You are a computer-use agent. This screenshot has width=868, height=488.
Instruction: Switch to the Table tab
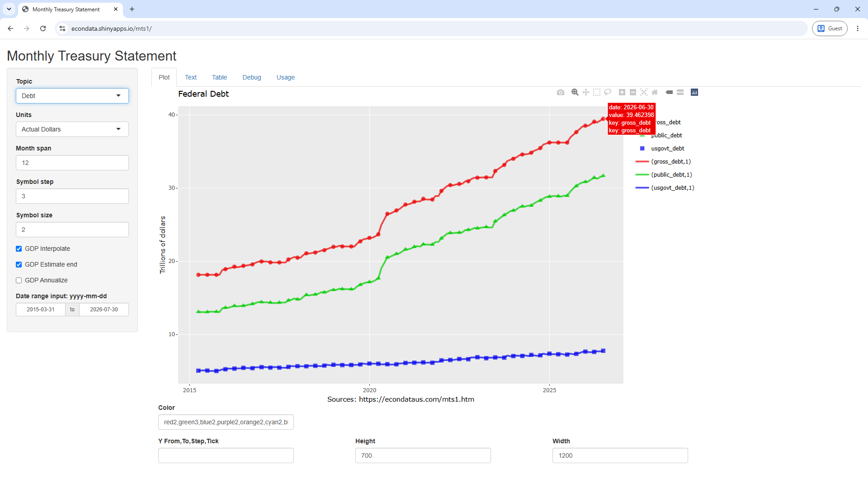point(219,77)
